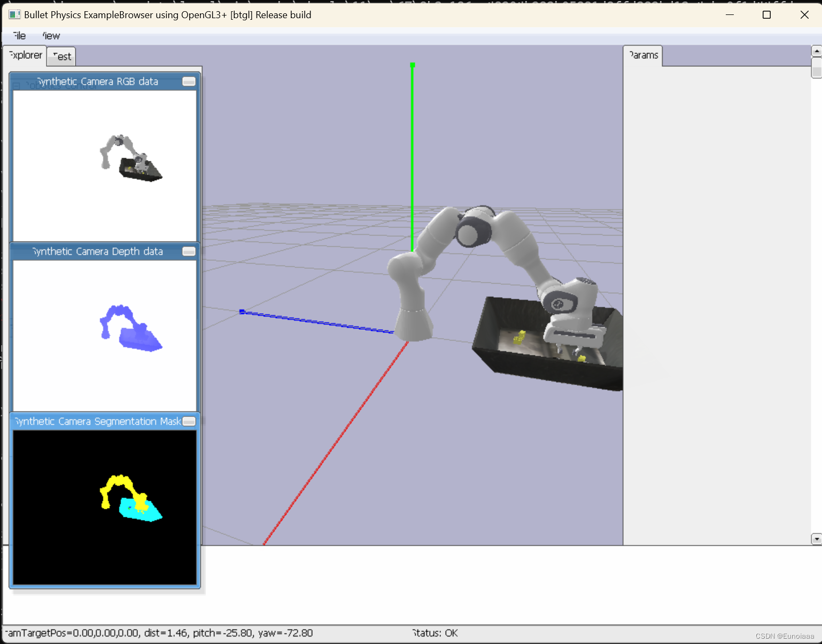Click the depth camera preview image
The image size is (822, 644).
pyautogui.click(x=105, y=336)
